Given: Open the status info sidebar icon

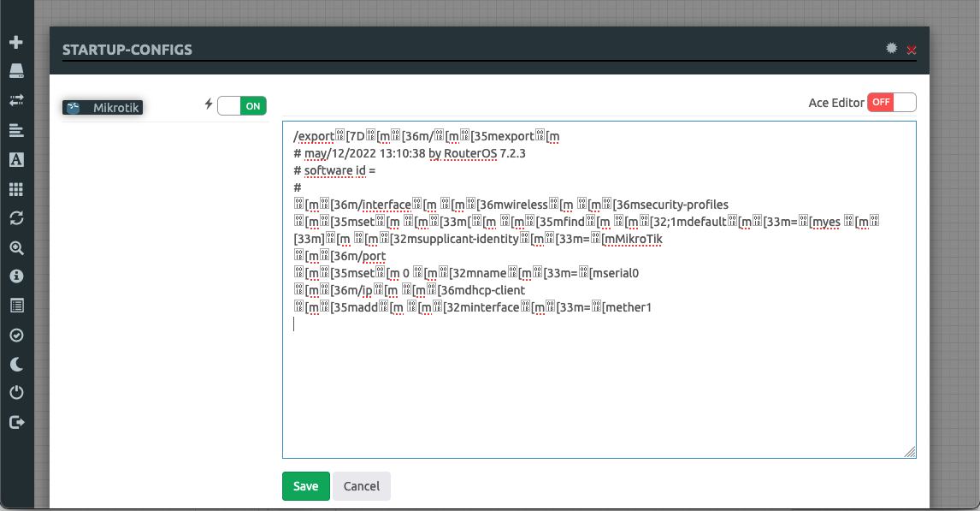Looking at the screenshot, I should click(16, 276).
